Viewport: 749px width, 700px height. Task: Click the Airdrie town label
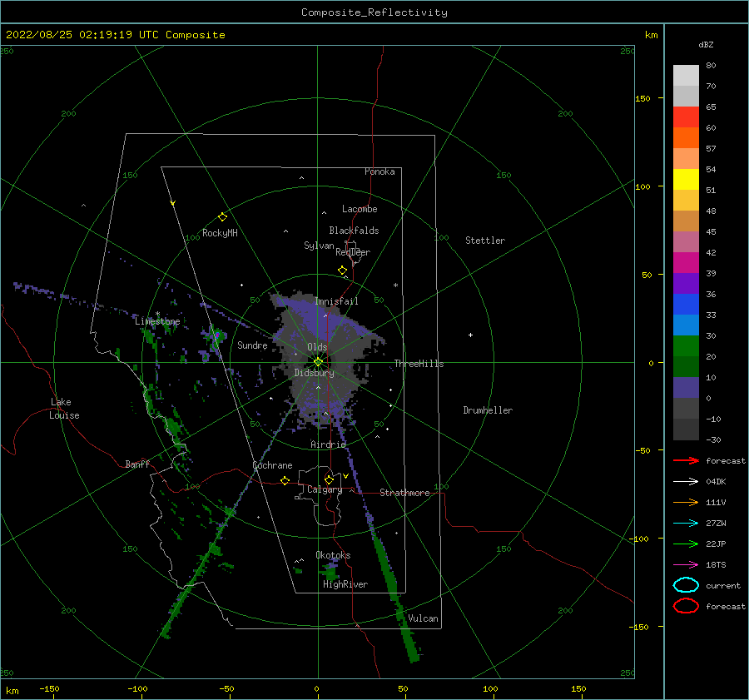[x=328, y=444]
